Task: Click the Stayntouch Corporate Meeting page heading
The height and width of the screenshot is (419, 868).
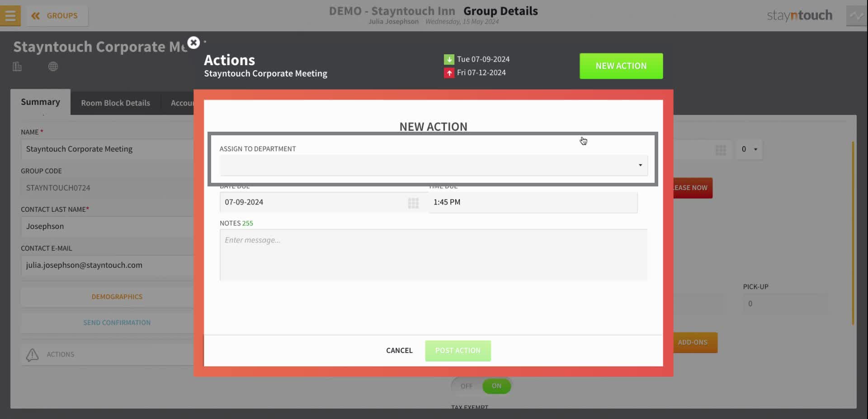Action: click(x=100, y=47)
